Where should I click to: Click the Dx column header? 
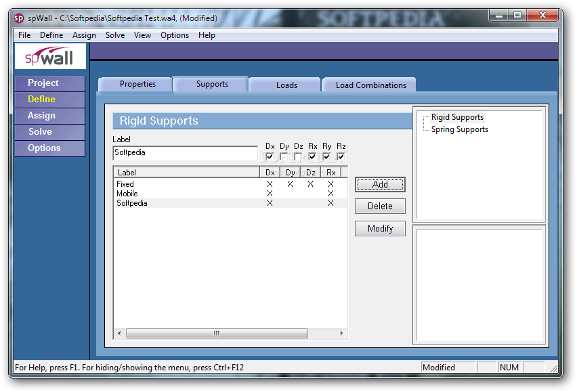[x=270, y=173]
